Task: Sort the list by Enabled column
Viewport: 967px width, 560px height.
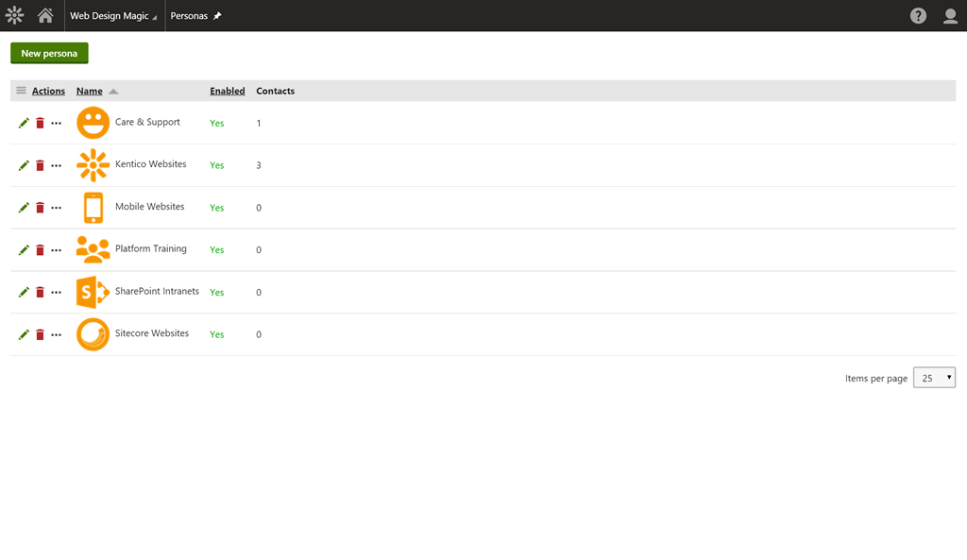Action: [227, 91]
